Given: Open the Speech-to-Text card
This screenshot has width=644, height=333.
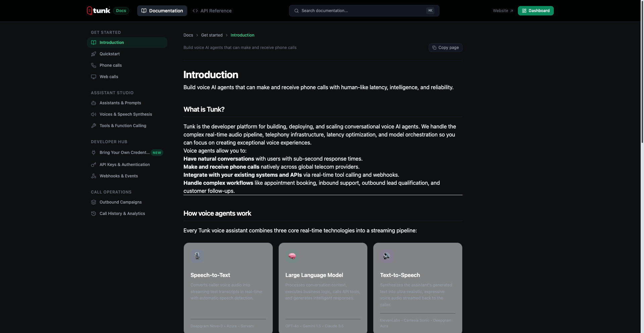Looking at the screenshot, I should (x=228, y=288).
